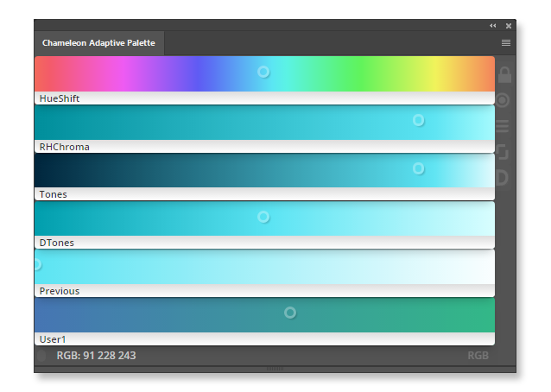This screenshot has height=392, width=551.
Task: Click the RHChroma label
Action: click(x=64, y=147)
